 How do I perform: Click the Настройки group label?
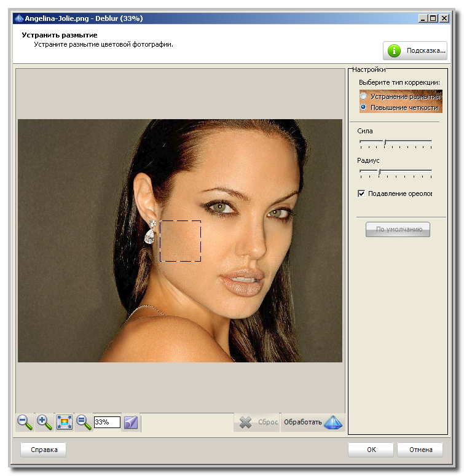pyautogui.click(x=369, y=69)
